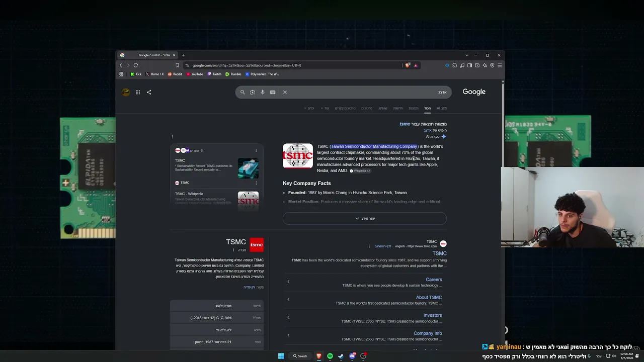Expand the Careers sitelink chevron
This screenshot has height=362, width=644.
(x=288, y=282)
